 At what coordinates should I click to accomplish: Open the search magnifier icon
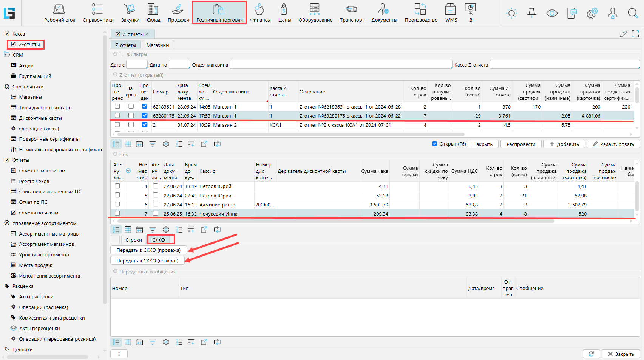coord(633,14)
